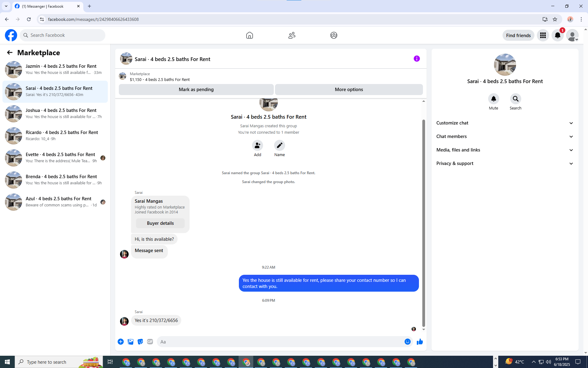
Task: Open the Chrome three-dot menu
Action: (581, 19)
